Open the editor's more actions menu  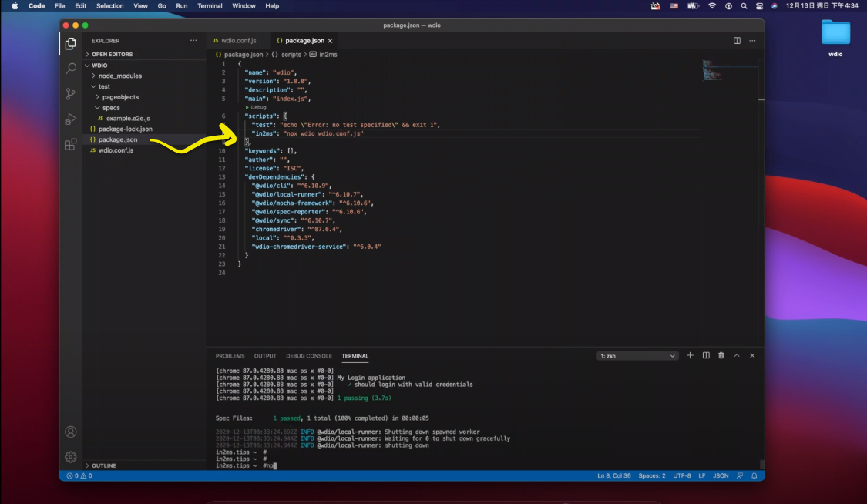pos(752,40)
